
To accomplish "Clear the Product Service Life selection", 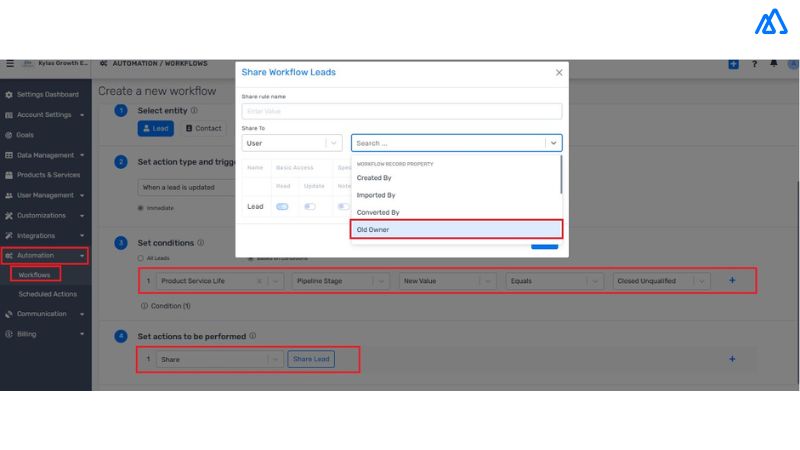I will point(260,281).
